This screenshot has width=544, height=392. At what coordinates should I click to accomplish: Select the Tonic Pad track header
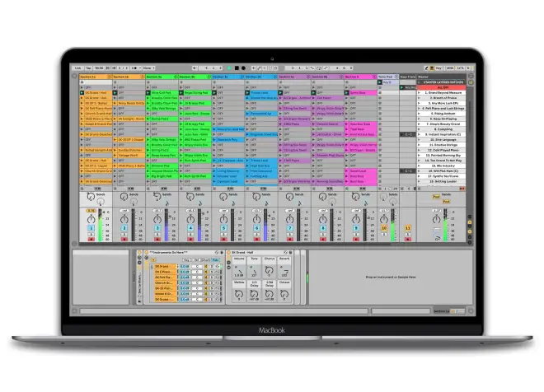click(388, 77)
